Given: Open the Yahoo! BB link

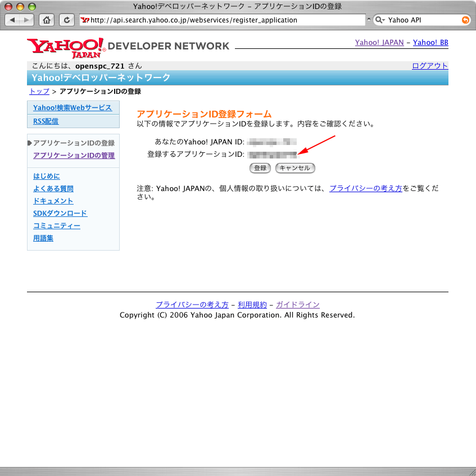Looking at the screenshot, I should [x=430, y=43].
